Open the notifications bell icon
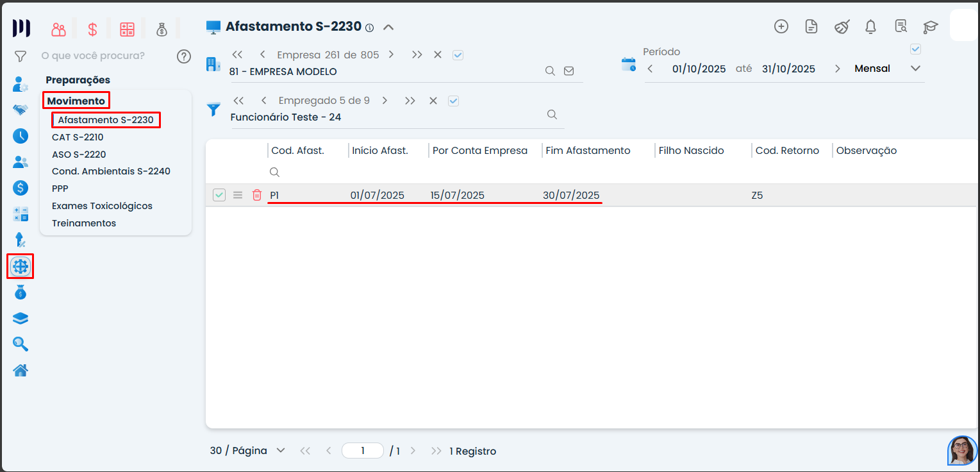 pyautogui.click(x=870, y=26)
